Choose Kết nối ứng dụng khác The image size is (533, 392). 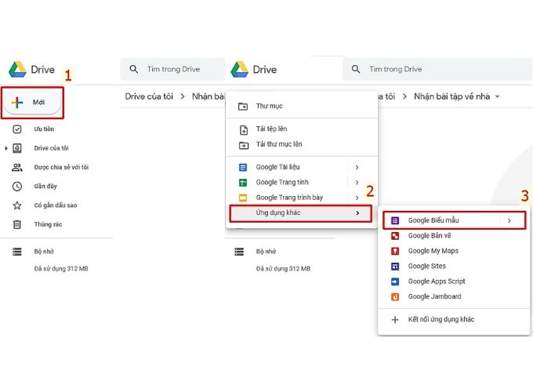[454, 320]
